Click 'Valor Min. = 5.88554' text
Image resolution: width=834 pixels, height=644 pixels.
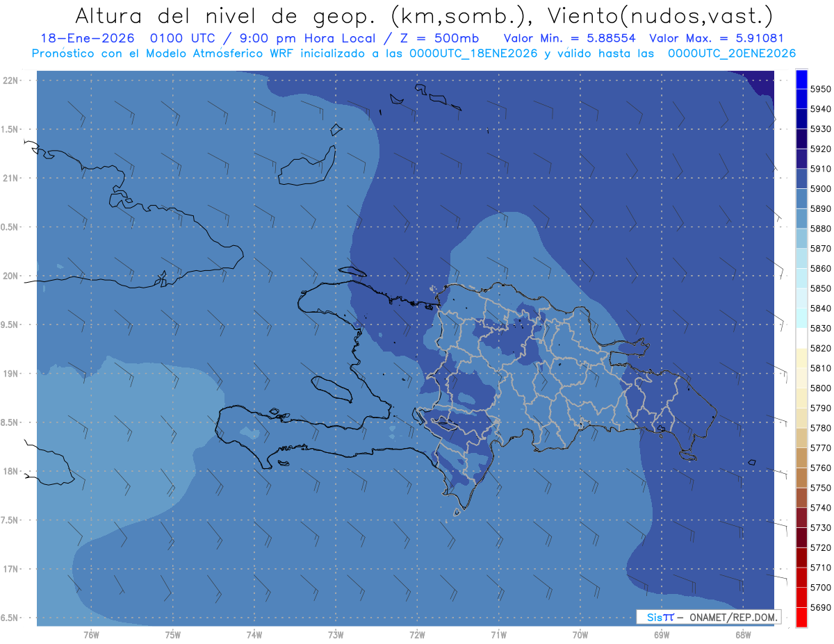point(571,38)
